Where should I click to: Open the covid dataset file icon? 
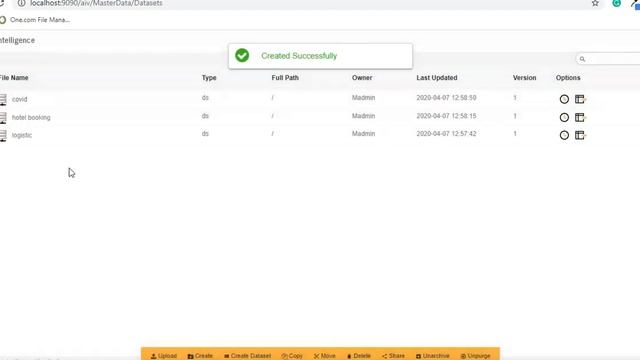click(x=3, y=100)
